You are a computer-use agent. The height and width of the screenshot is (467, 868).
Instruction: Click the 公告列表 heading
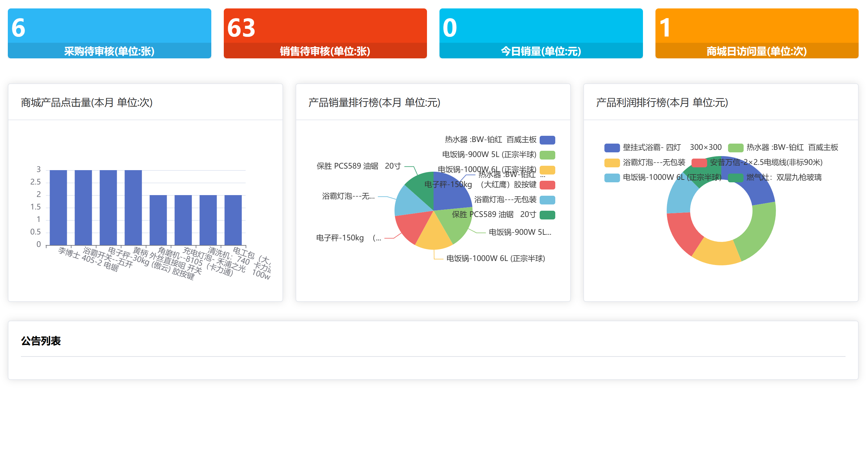coord(41,341)
